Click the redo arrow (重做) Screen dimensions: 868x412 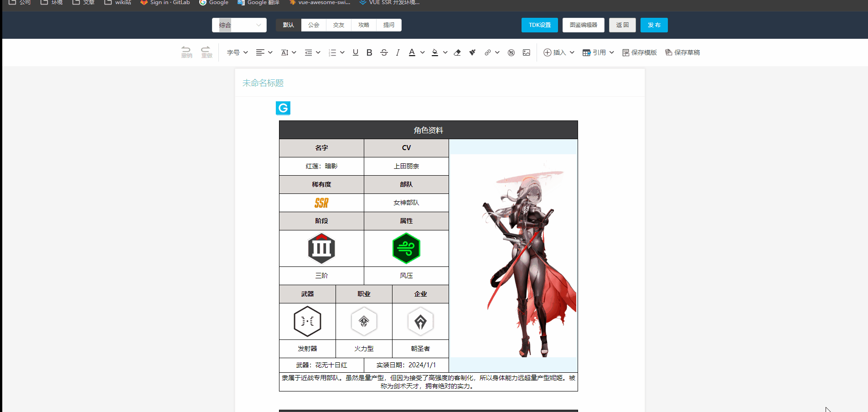[x=207, y=52]
